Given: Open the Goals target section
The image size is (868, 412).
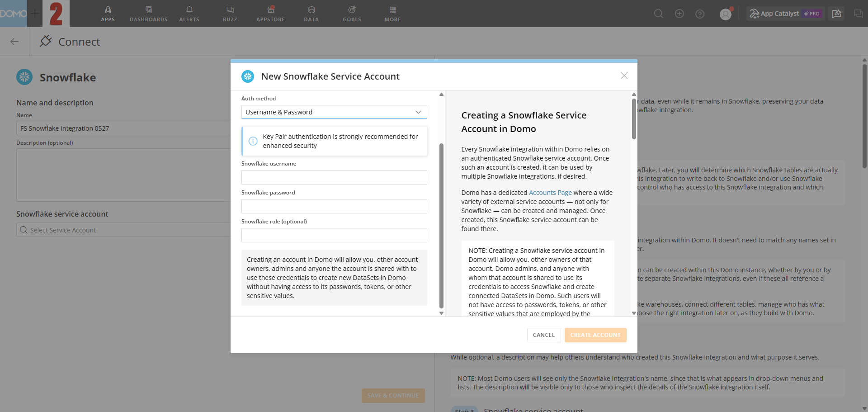Looking at the screenshot, I should pos(352,14).
